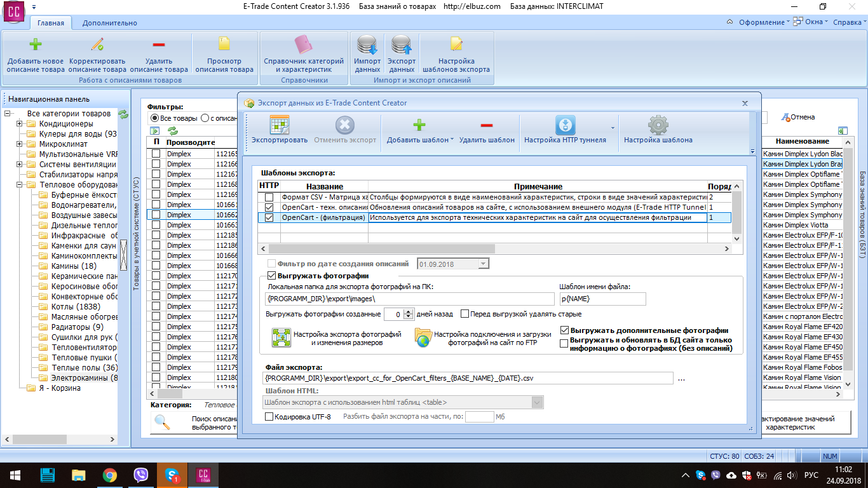Browse for export file with the ellipsis button
This screenshot has height=488, width=868.
(x=681, y=379)
